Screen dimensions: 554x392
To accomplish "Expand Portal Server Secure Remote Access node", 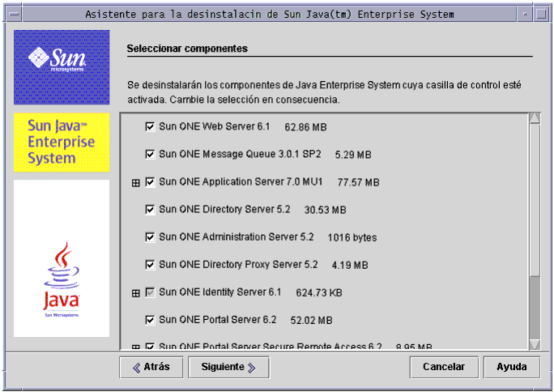I will tap(136, 347).
